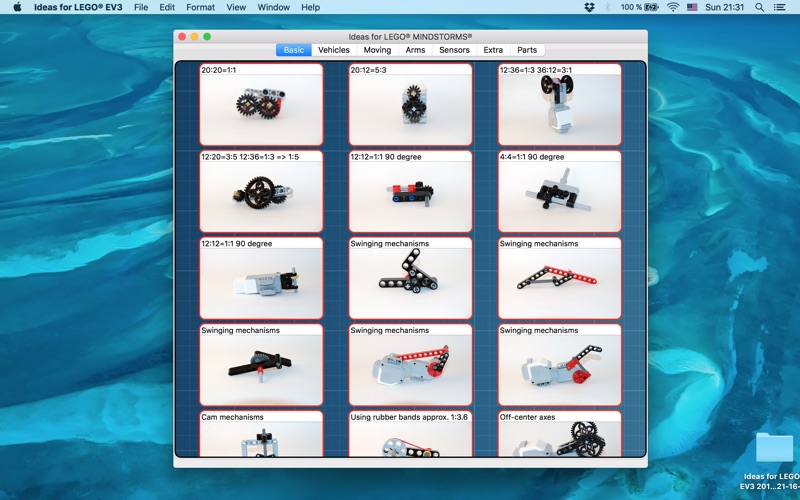The height and width of the screenshot is (500, 800).
Task: Click the green zoom window button
Action: (207, 37)
